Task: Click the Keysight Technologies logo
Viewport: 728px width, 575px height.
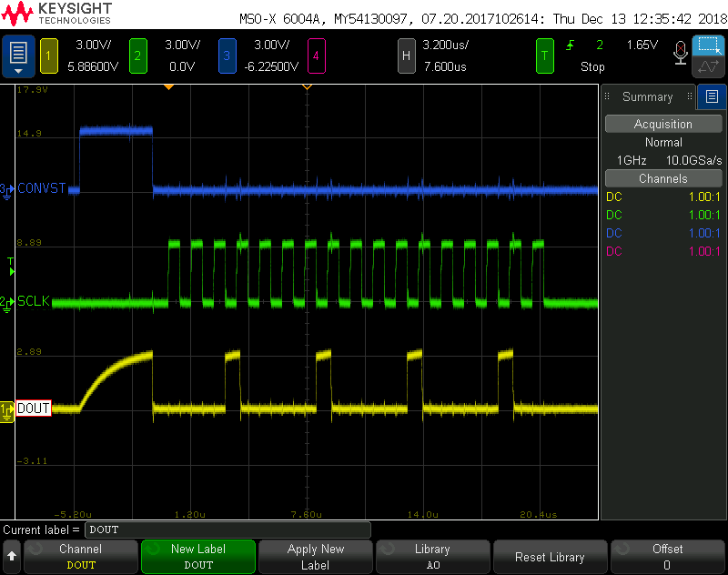Action: (x=56, y=13)
